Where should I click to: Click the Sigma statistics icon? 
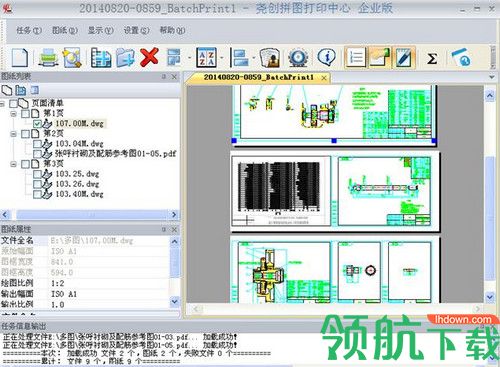(x=432, y=59)
